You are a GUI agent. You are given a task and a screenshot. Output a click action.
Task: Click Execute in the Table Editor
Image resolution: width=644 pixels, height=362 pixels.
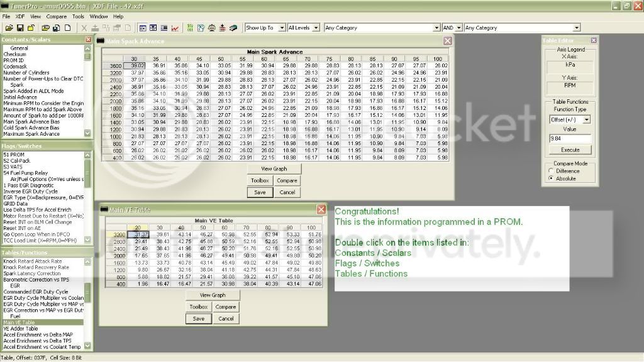(570, 150)
